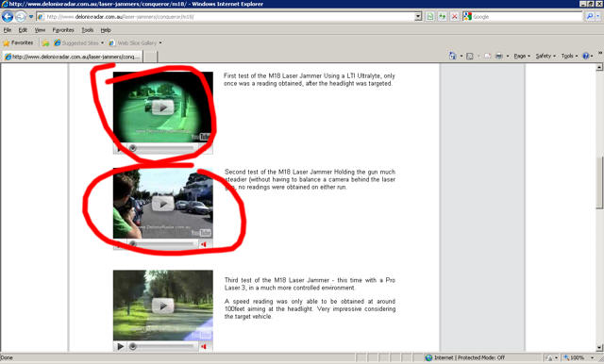Open the Page command bar menu
Screen dimensions: 604x364
522,57
